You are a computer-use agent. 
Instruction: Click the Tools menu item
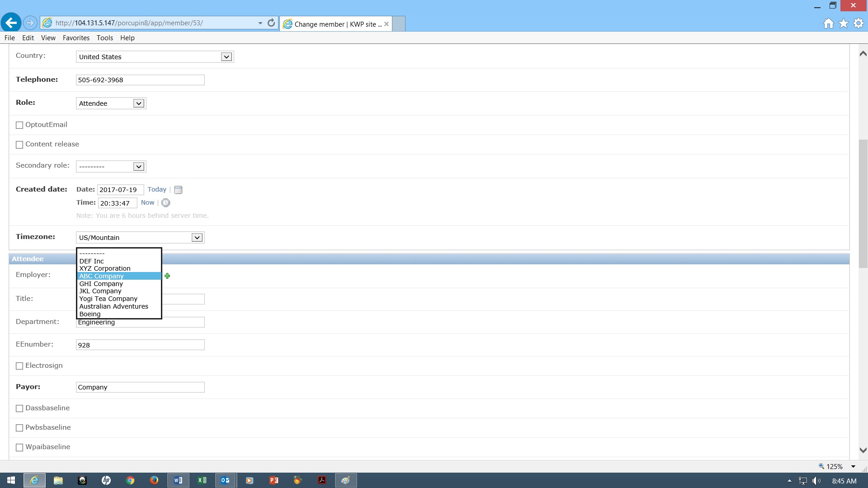pyautogui.click(x=104, y=38)
